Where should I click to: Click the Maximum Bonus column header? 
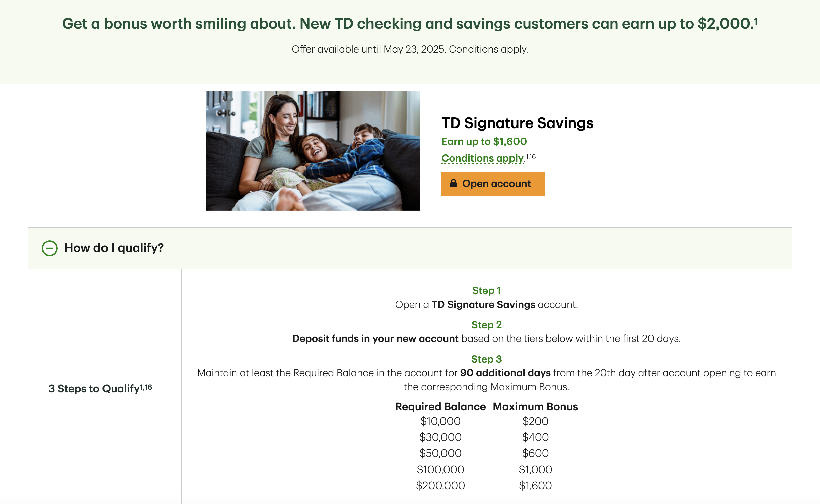[x=535, y=406]
